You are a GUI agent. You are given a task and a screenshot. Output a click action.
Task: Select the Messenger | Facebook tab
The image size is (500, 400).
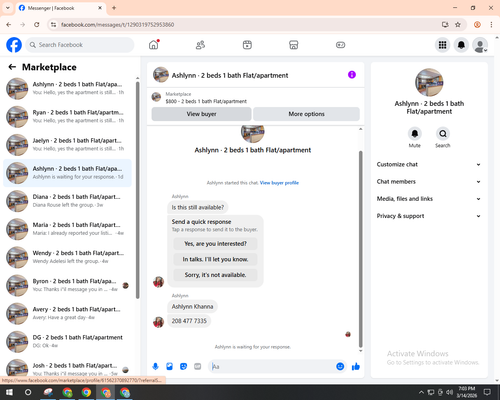click(60, 8)
